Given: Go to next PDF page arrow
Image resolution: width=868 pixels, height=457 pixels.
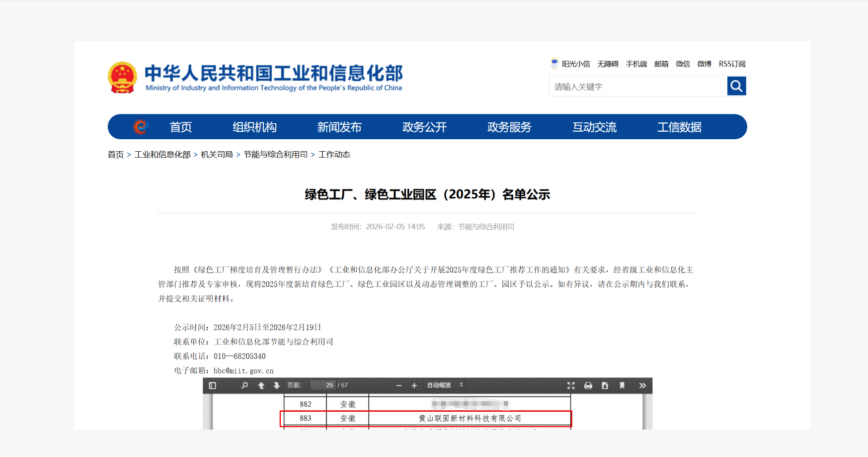Looking at the screenshot, I should tap(277, 385).
